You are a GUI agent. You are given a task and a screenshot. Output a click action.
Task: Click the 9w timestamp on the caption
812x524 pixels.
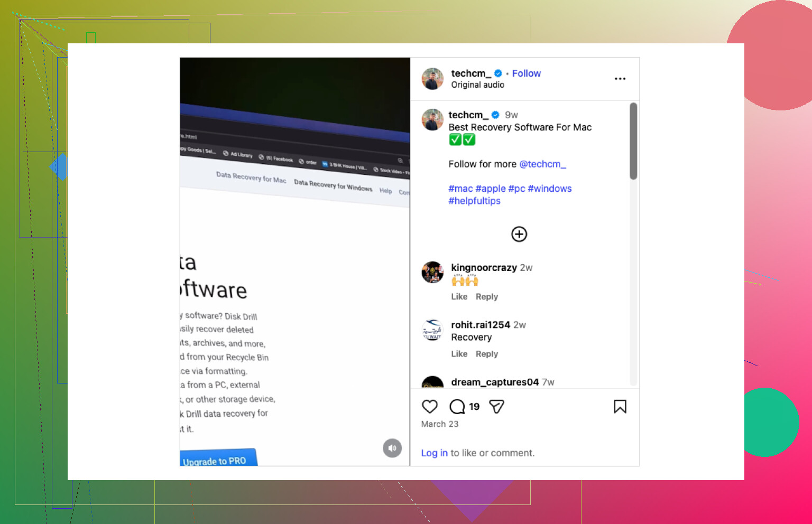(511, 115)
